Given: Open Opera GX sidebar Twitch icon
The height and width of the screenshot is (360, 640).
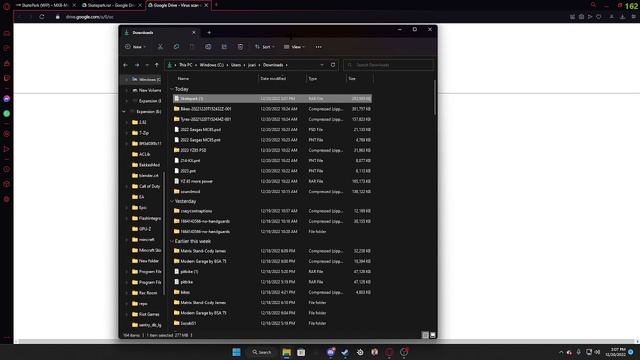Looking at the screenshot, I should pos(7,78).
